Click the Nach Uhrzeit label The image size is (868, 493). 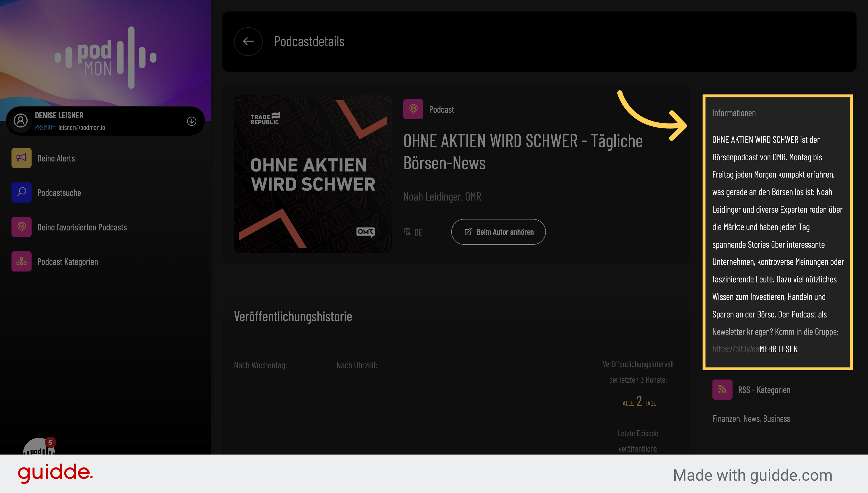tap(357, 365)
